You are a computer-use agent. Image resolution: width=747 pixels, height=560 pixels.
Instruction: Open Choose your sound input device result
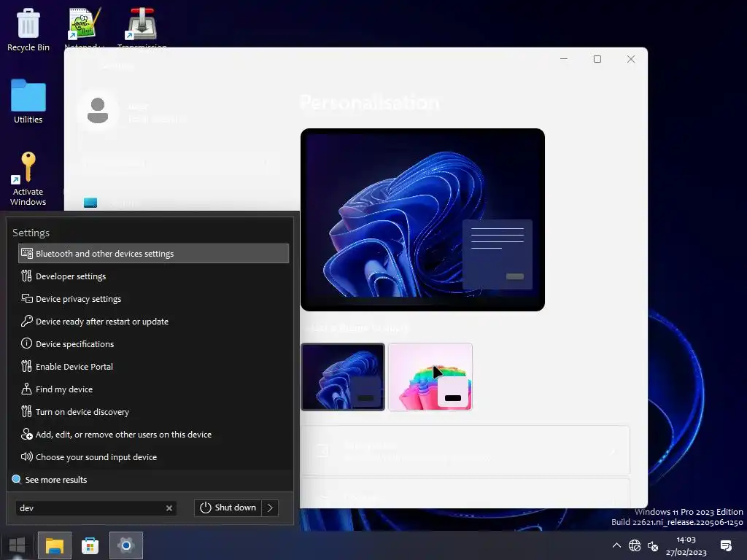click(x=153, y=457)
